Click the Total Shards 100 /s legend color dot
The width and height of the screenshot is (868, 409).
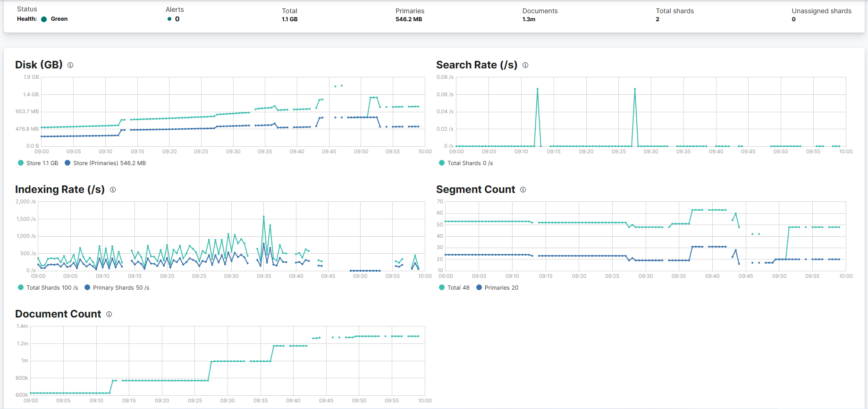coord(21,287)
